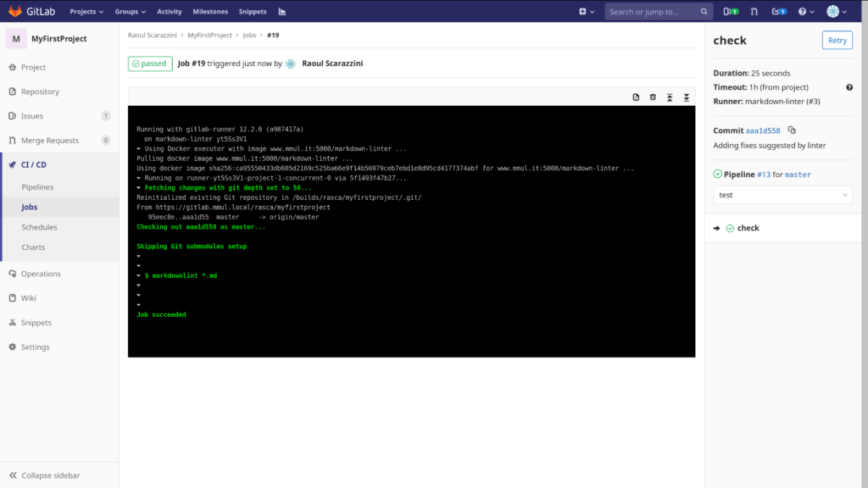The width and height of the screenshot is (868, 488).
Task: Open the merge requests icon in navbar
Action: coord(754,11)
